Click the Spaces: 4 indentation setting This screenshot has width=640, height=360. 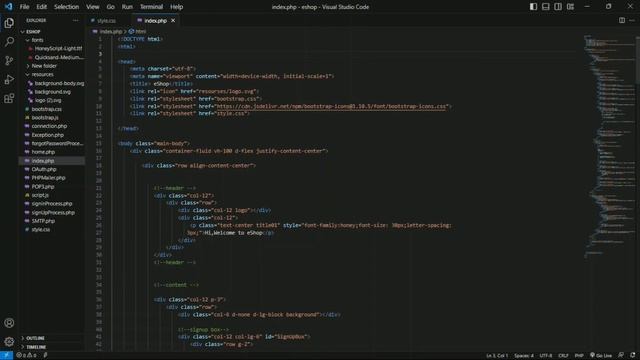click(524, 356)
